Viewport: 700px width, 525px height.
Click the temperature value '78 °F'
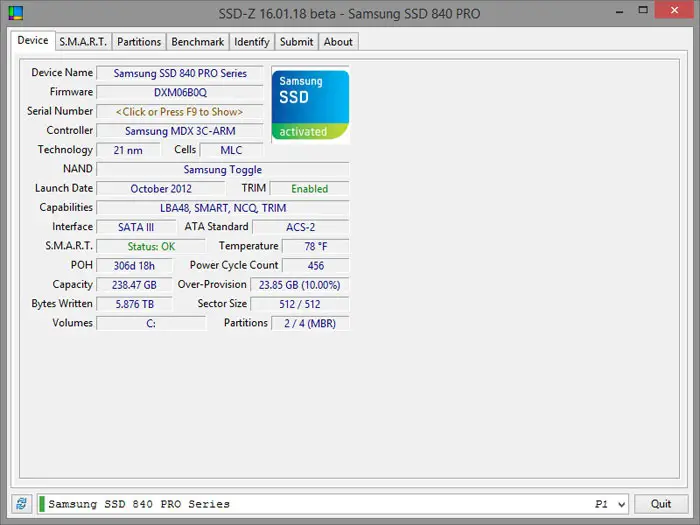[316, 246]
